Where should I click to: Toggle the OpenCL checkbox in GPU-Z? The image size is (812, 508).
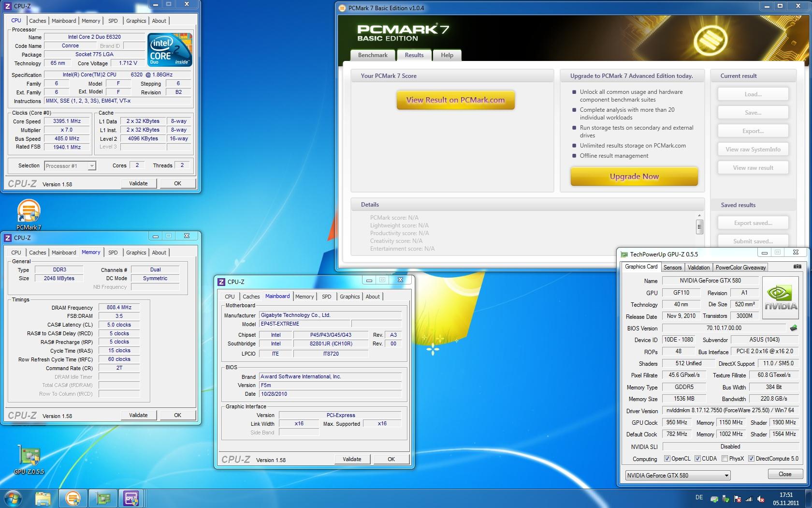click(x=667, y=459)
